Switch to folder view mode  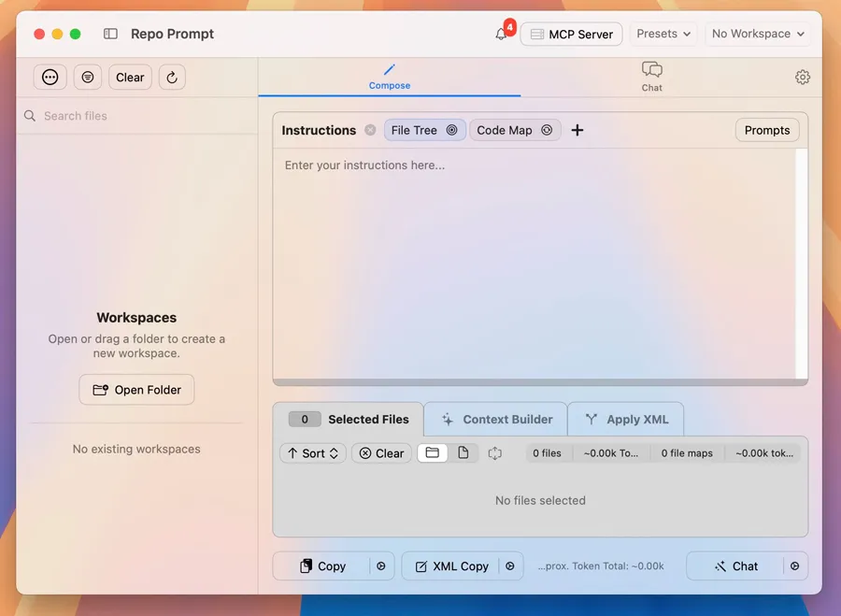click(432, 453)
